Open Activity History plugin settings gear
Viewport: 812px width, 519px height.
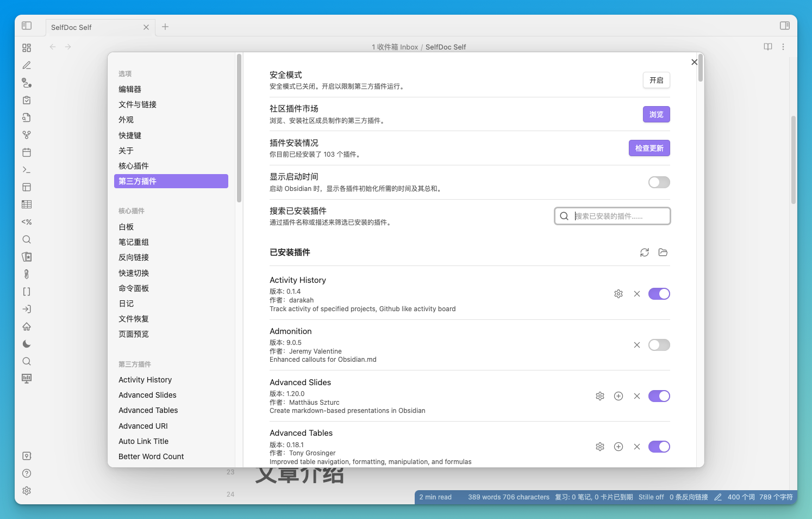pos(618,293)
